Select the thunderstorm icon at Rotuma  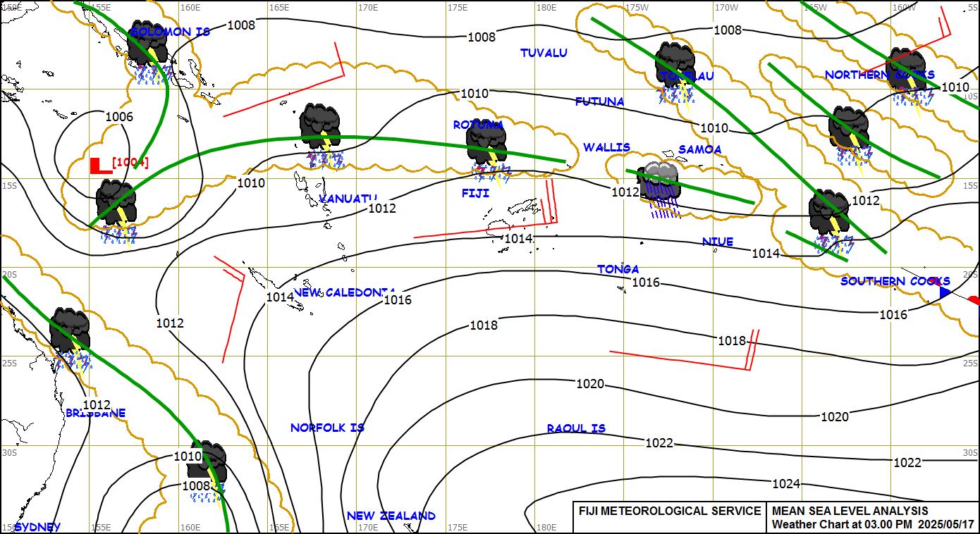487,152
